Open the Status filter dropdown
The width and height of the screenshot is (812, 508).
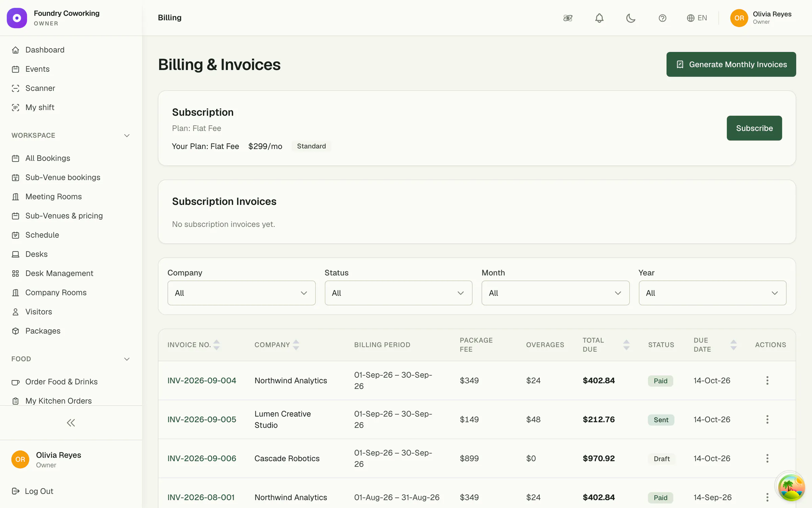pyautogui.click(x=398, y=293)
